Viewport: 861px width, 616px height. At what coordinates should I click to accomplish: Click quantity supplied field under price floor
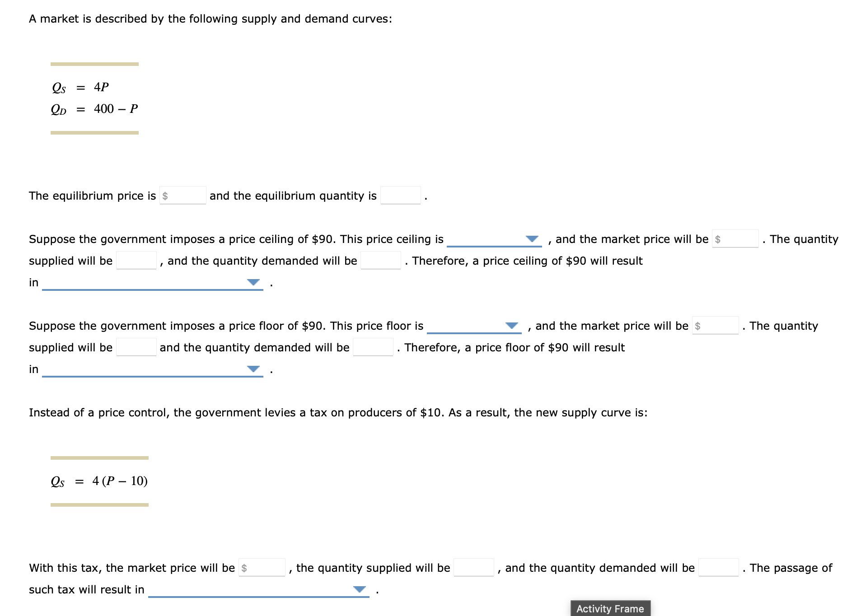click(x=135, y=347)
